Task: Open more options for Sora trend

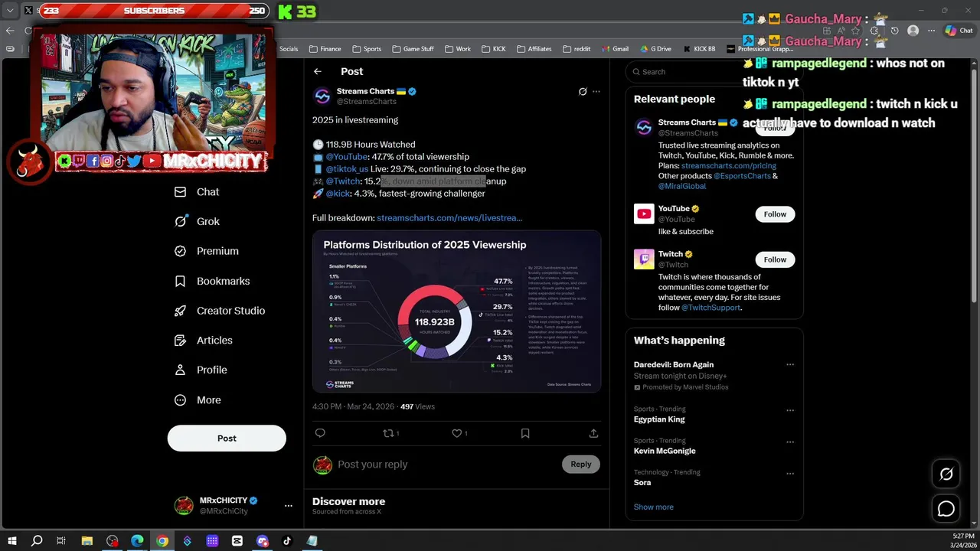Action: point(790,473)
